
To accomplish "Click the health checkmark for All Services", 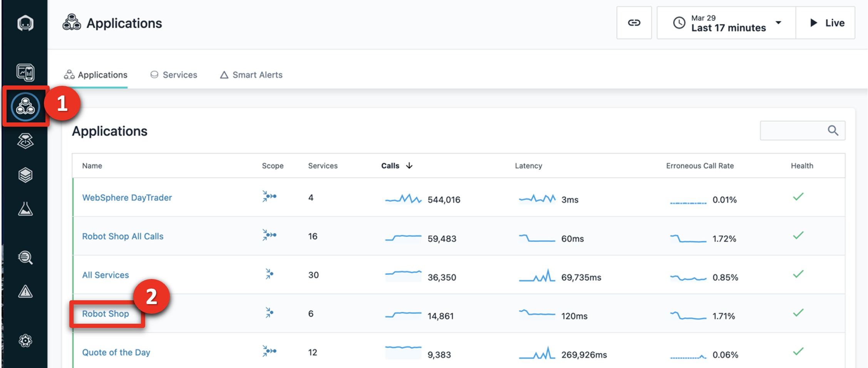I will [x=798, y=274].
